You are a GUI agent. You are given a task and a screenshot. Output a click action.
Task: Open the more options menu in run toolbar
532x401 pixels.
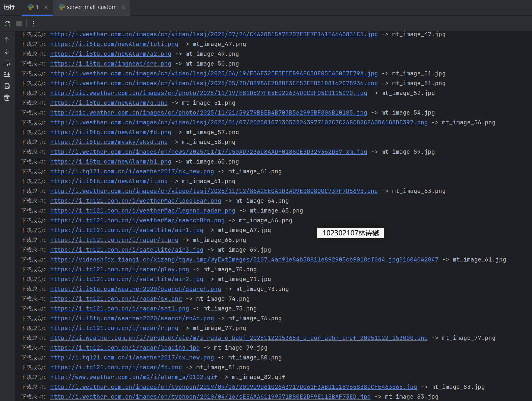coord(34,24)
